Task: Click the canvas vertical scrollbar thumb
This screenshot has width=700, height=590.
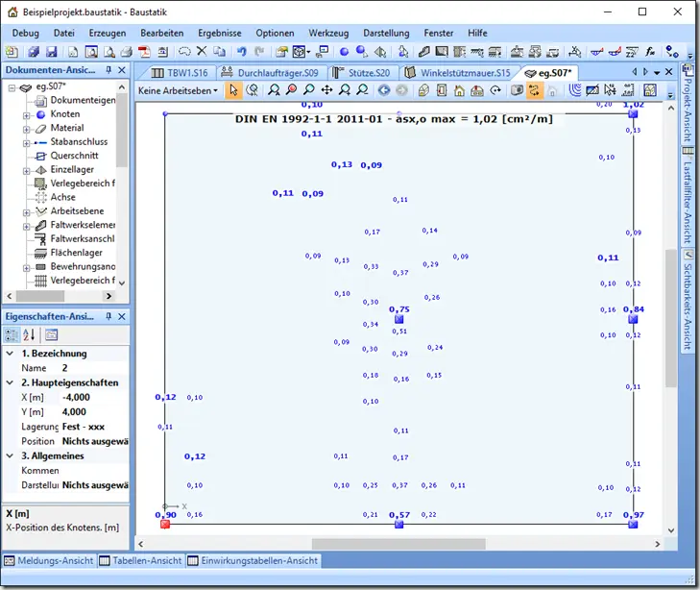Action: click(670, 318)
